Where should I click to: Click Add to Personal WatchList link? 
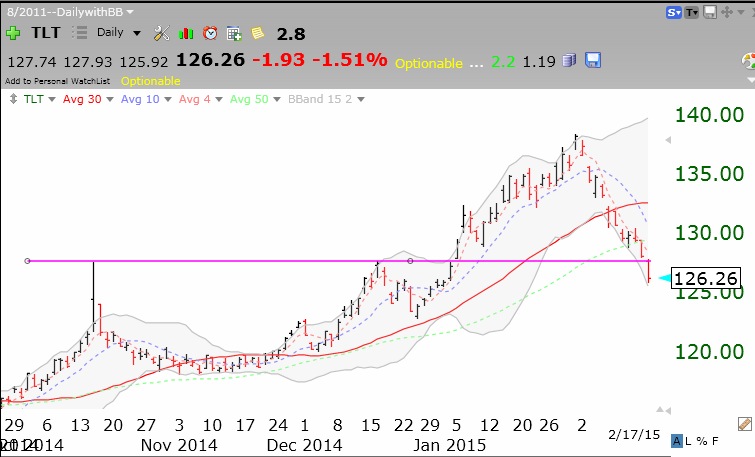pyautogui.click(x=58, y=80)
